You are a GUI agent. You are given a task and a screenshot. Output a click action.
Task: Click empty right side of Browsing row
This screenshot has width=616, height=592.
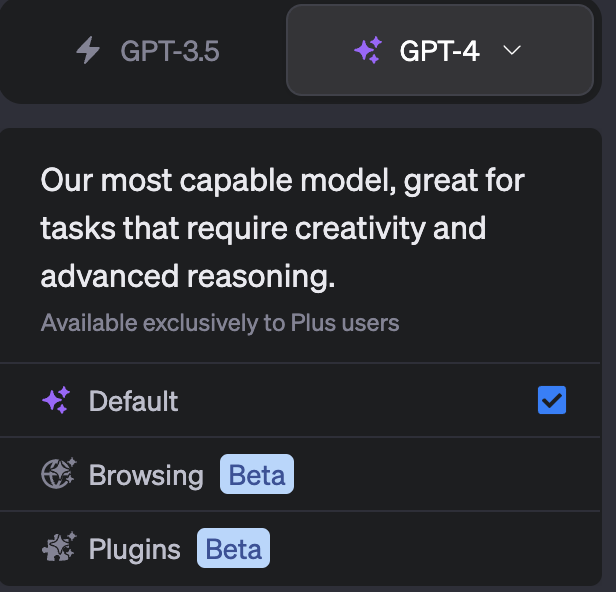pos(450,474)
